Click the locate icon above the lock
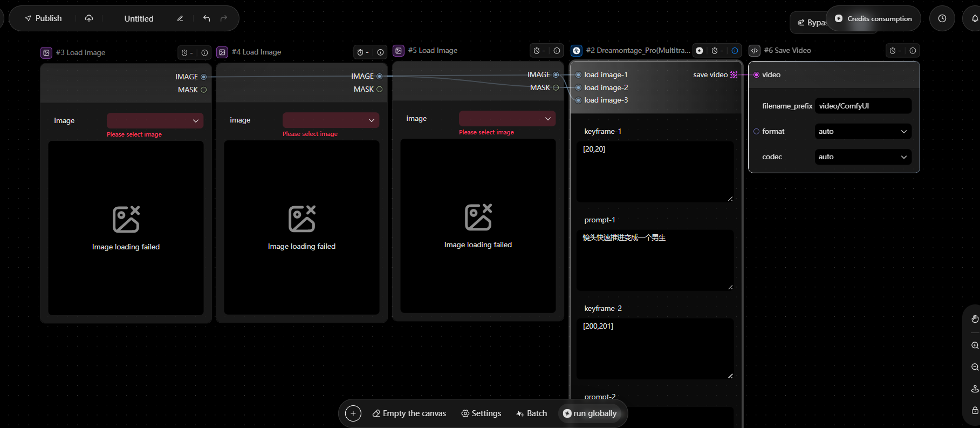Image resolution: width=980 pixels, height=428 pixels. click(x=975, y=389)
